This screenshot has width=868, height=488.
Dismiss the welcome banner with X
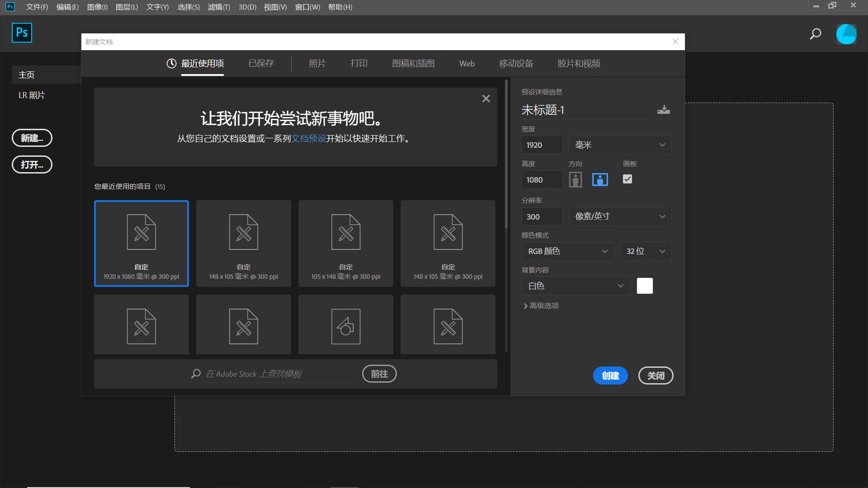tap(486, 99)
